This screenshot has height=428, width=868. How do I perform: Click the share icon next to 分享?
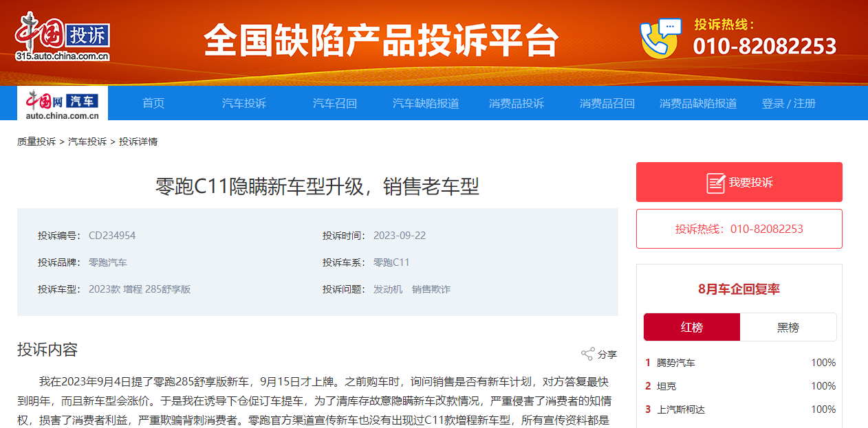pos(587,354)
